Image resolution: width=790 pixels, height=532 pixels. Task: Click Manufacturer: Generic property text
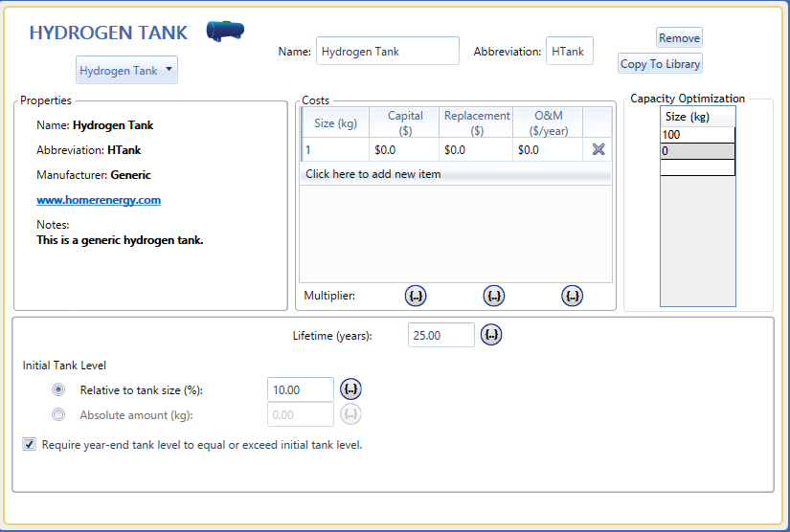94,175
